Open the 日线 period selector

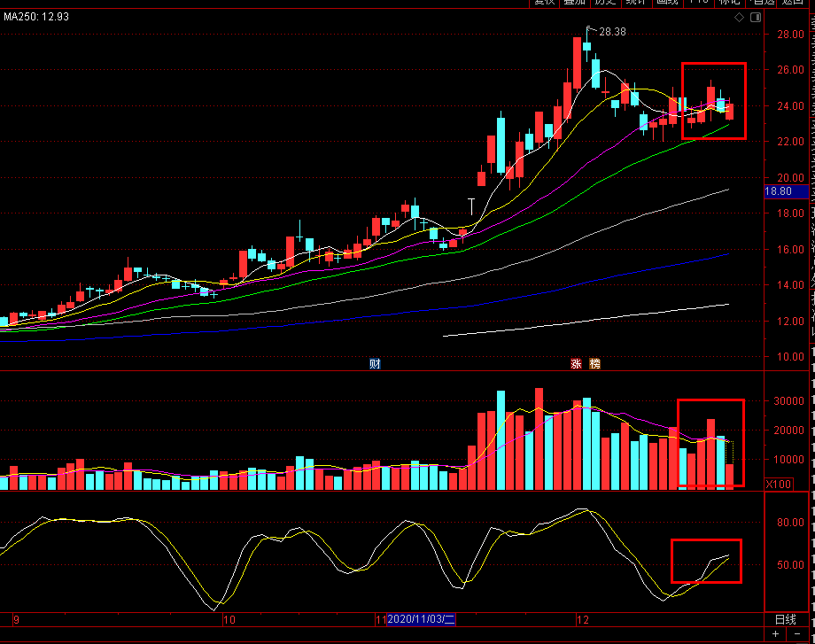coord(786,619)
